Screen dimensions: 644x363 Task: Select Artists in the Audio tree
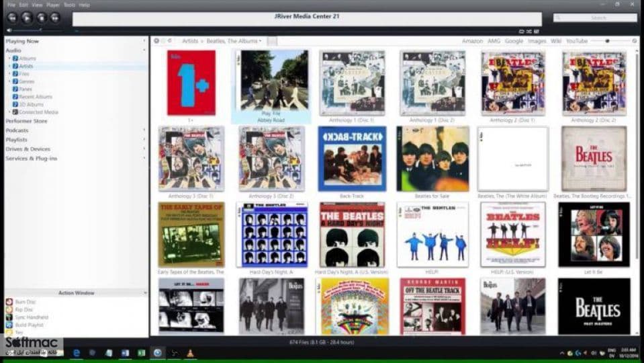pos(26,66)
